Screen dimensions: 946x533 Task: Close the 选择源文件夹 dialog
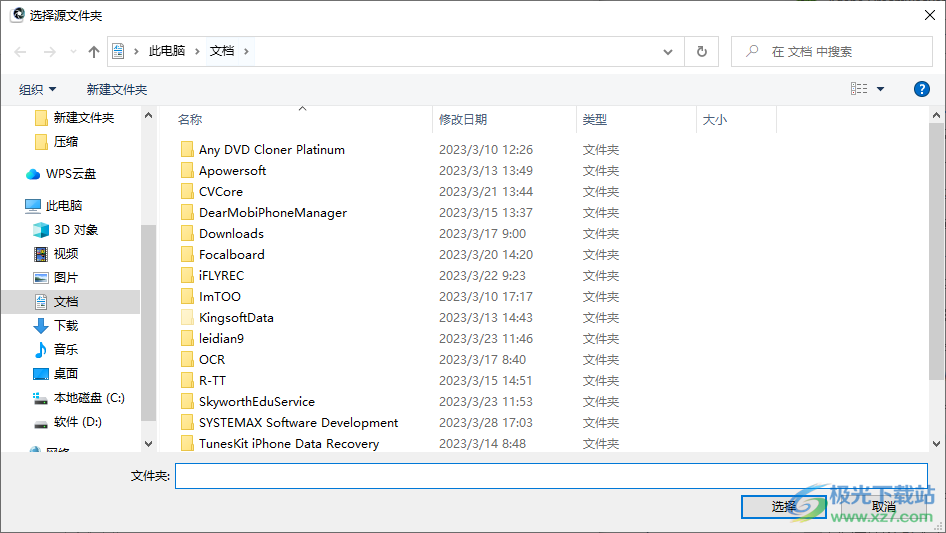coord(930,15)
